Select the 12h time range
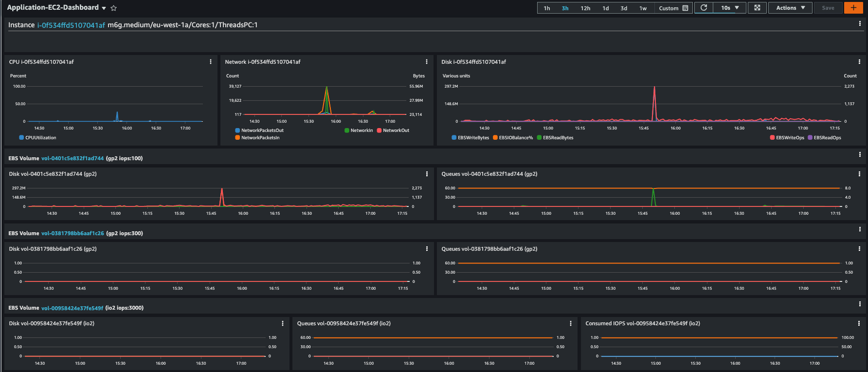The width and height of the screenshot is (868, 372). coord(585,8)
